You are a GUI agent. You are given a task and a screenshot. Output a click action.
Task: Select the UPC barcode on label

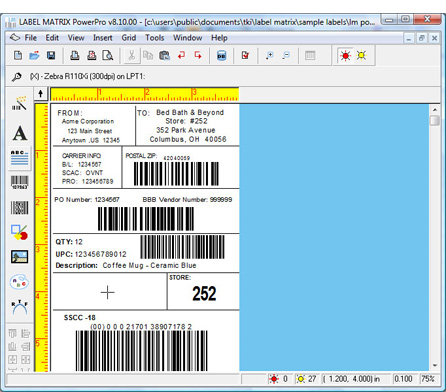(x=182, y=247)
